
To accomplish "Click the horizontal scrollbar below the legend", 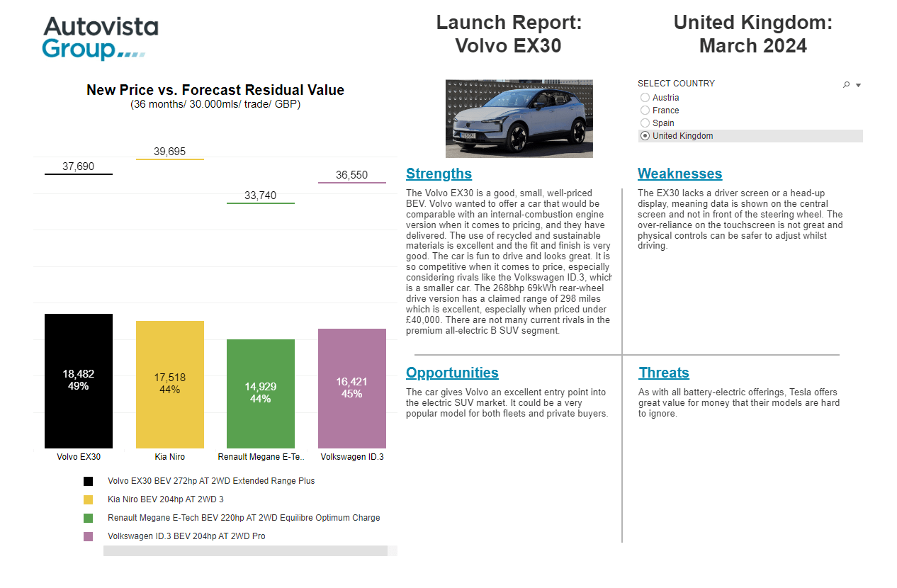I will 248,548.
